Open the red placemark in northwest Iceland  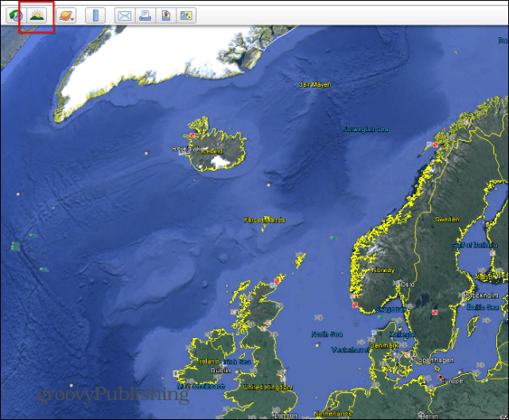pos(192,135)
